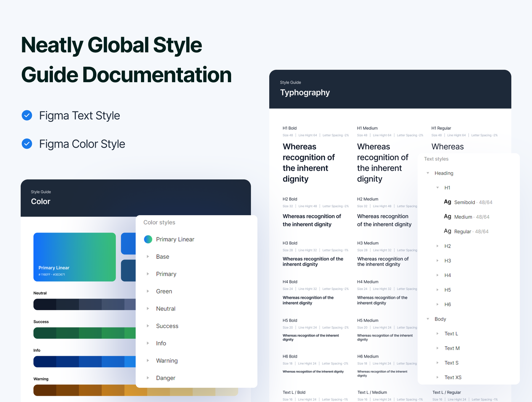Select the Ag Regular 48/64 style icon
The height and width of the screenshot is (402, 532).
(x=447, y=231)
